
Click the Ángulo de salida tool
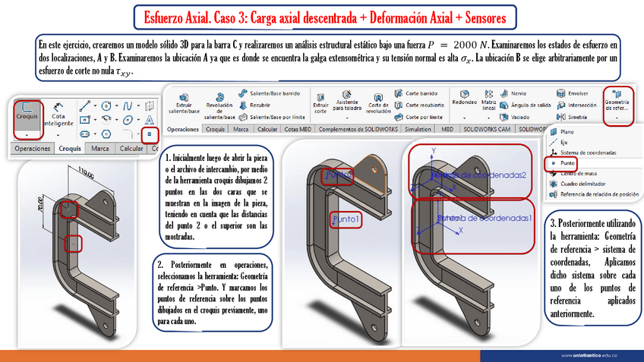pos(526,105)
